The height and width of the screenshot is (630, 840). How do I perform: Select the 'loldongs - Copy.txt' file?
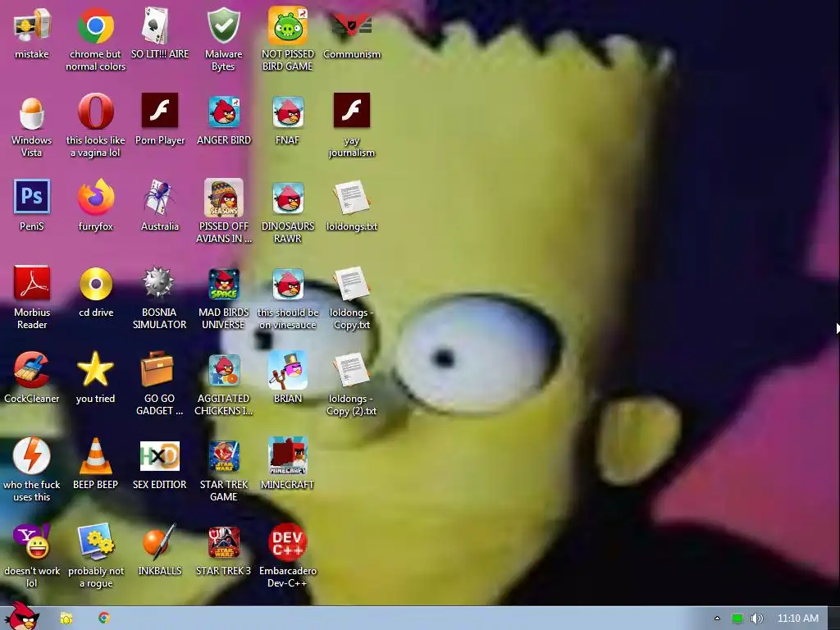(351, 284)
